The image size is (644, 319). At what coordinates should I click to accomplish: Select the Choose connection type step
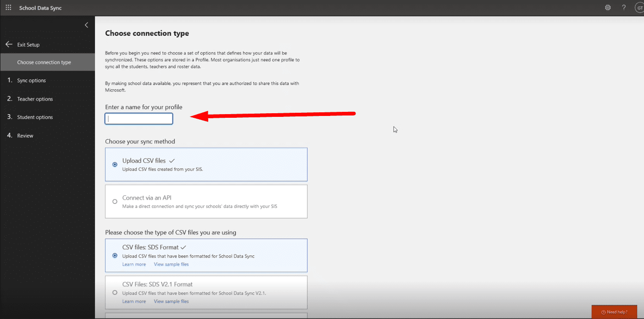[x=48, y=62]
